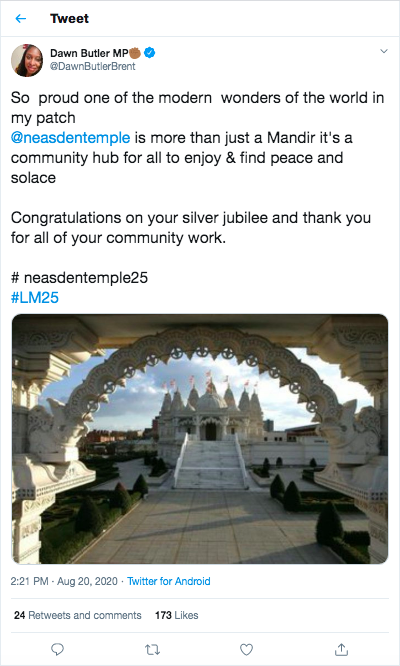This screenshot has width=400, height=666.
Task: View the 173 Likes list
Action: coord(177,615)
